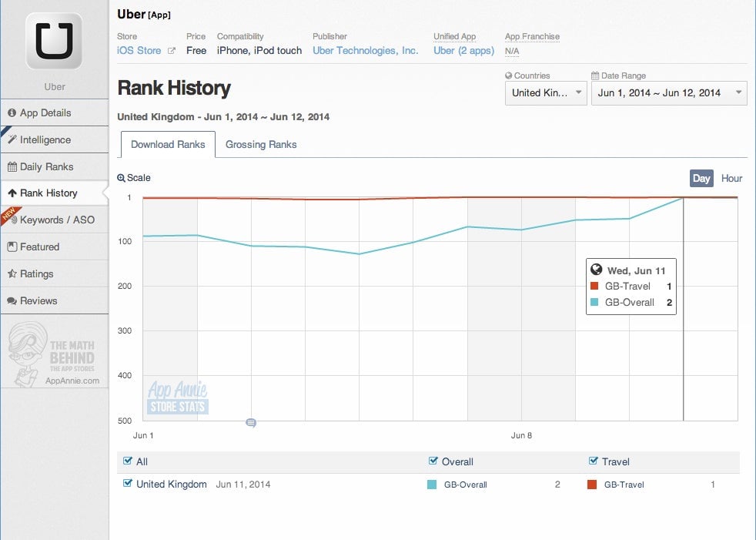This screenshot has height=540, width=756.
Task: Switch to Download Ranks tab
Action: click(168, 144)
